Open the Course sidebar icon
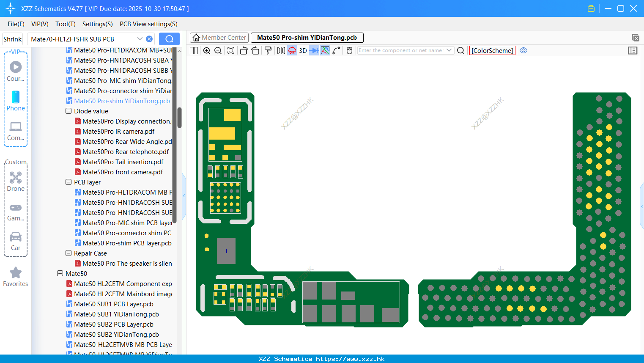The image size is (644, 363). (16, 71)
